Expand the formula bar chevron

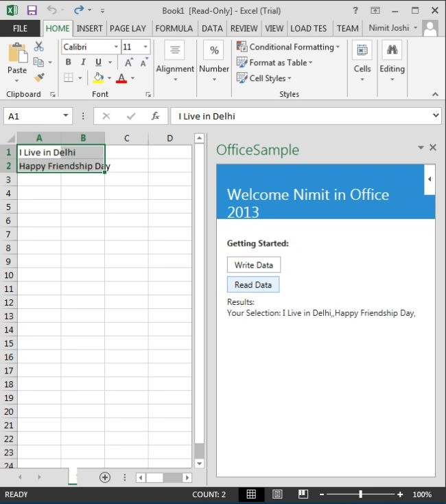(436, 115)
